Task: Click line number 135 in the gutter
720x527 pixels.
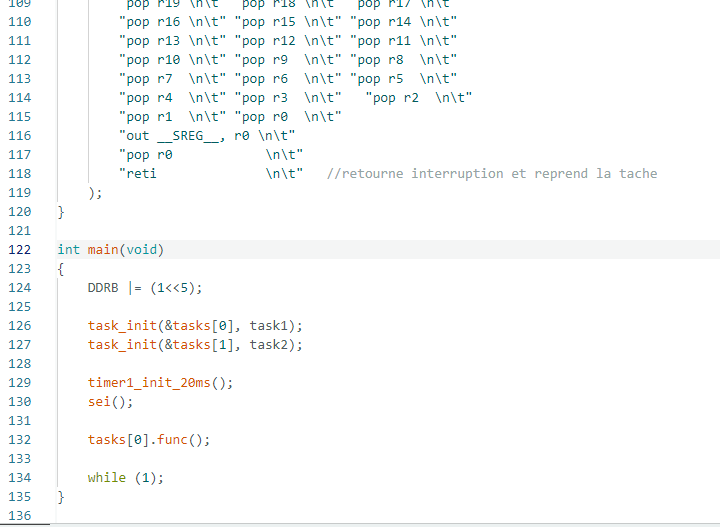Action: pyautogui.click(x=20, y=497)
